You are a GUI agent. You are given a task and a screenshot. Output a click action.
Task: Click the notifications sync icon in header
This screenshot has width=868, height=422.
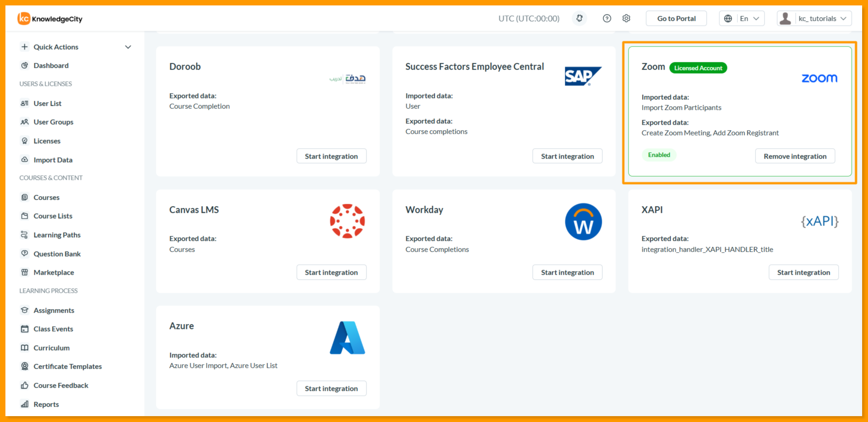(579, 19)
